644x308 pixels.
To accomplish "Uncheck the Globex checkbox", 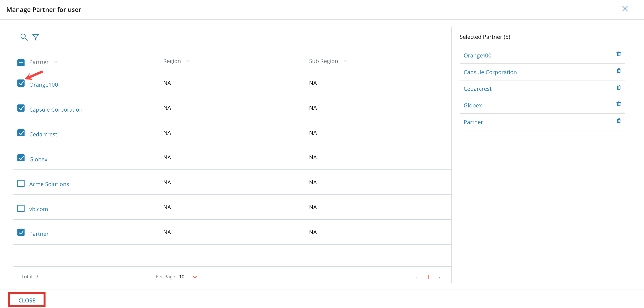I will tap(21, 158).
